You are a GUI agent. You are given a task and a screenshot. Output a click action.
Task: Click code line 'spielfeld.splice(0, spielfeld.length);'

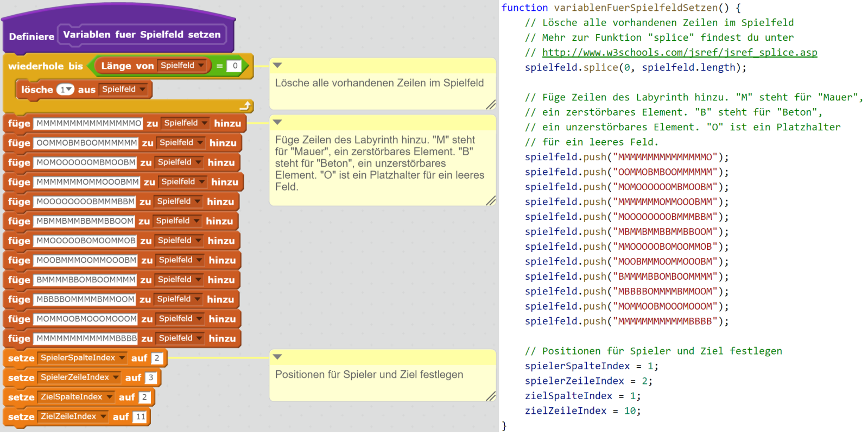[x=636, y=67]
